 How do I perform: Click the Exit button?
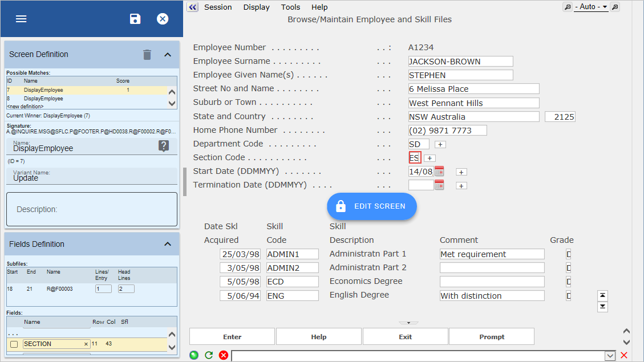[406, 336]
